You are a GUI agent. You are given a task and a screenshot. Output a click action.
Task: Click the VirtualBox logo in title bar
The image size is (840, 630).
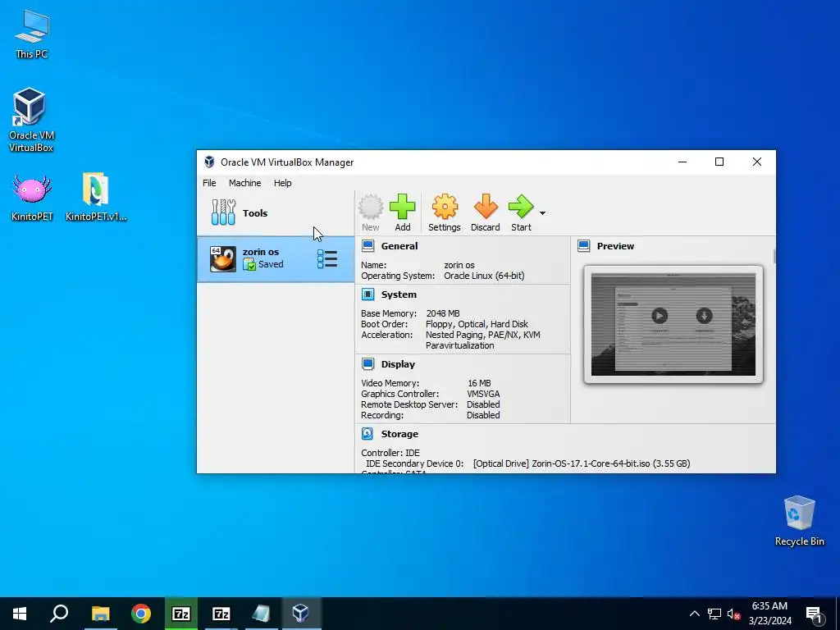pyautogui.click(x=209, y=162)
